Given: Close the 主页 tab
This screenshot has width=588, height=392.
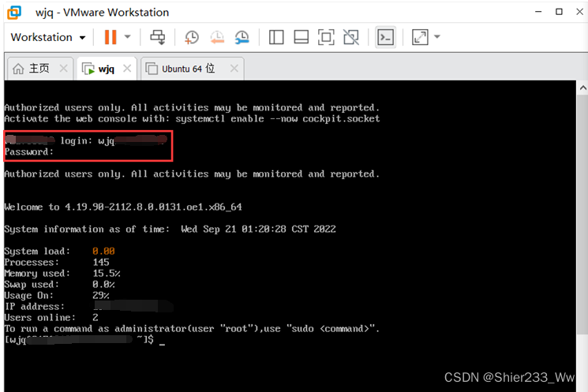Looking at the screenshot, I should click(x=63, y=68).
